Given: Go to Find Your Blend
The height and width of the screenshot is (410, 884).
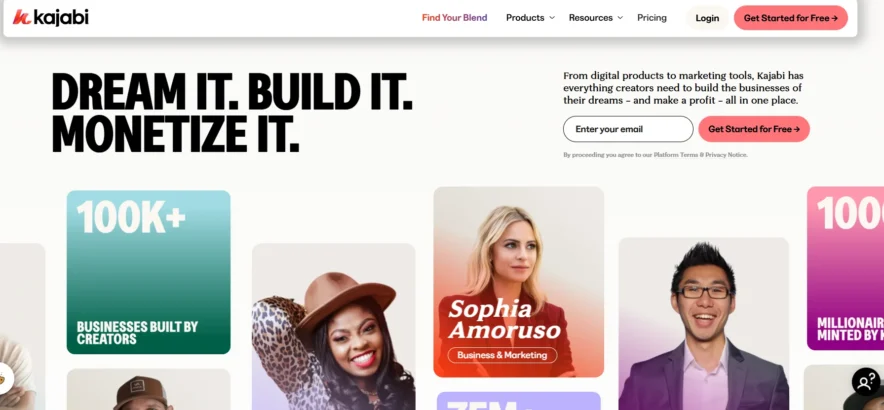Looking at the screenshot, I should pos(454,17).
